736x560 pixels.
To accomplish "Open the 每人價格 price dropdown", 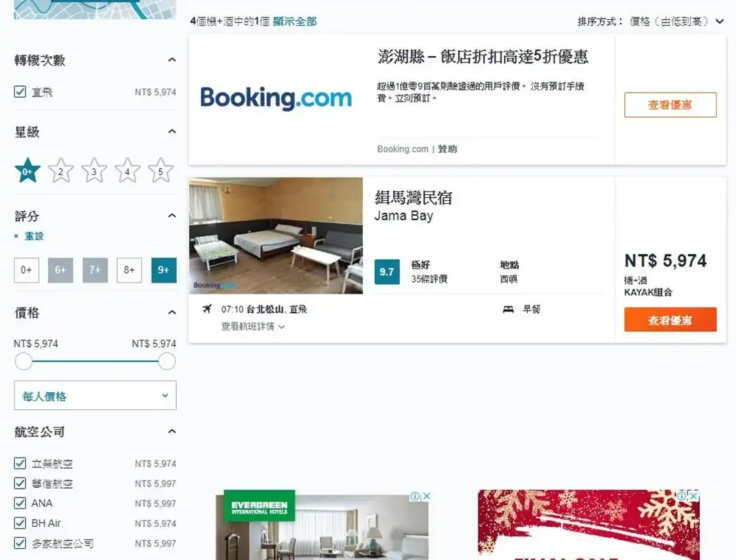I will click(x=95, y=395).
